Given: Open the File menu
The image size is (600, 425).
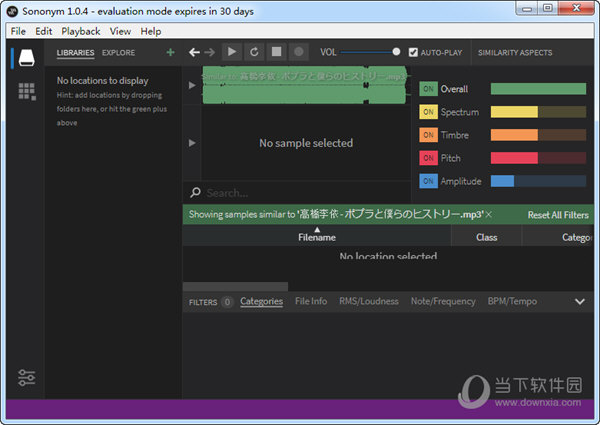Looking at the screenshot, I should 18,31.
